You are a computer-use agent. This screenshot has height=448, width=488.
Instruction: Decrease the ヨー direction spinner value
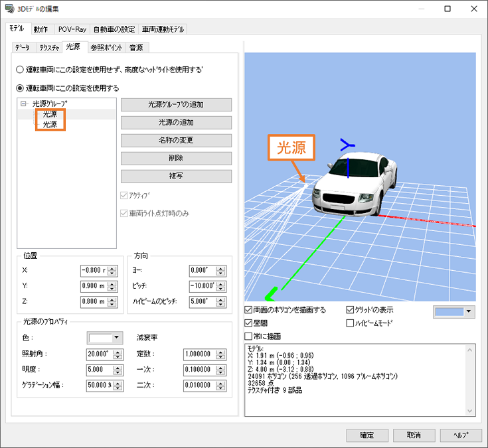click(x=221, y=273)
